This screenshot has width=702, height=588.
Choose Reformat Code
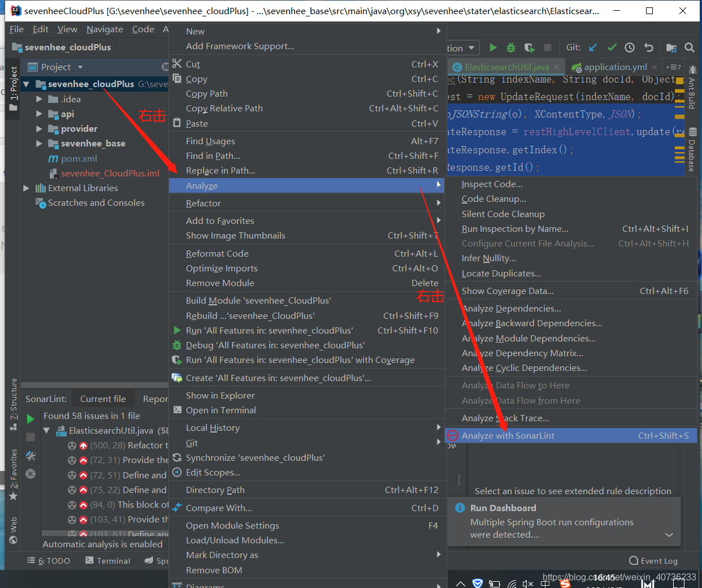click(x=307, y=253)
